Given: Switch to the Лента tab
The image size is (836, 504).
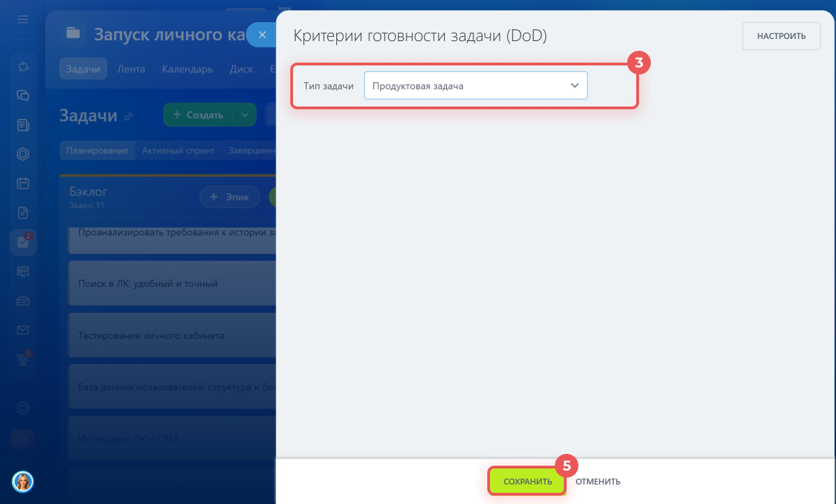Looking at the screenshot, I should 131,69.
